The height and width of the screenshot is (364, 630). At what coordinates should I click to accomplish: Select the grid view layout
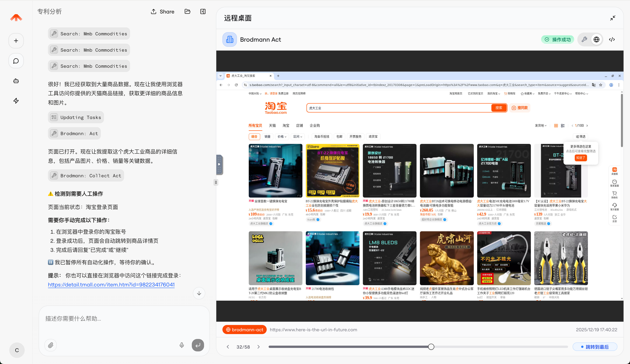tap(556, 125)
